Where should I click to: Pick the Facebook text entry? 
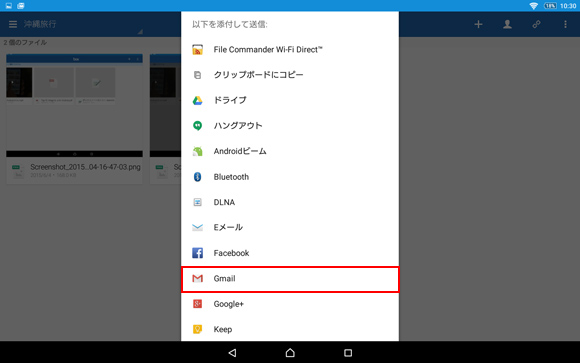pyautogui.click(x=231, y=253)
